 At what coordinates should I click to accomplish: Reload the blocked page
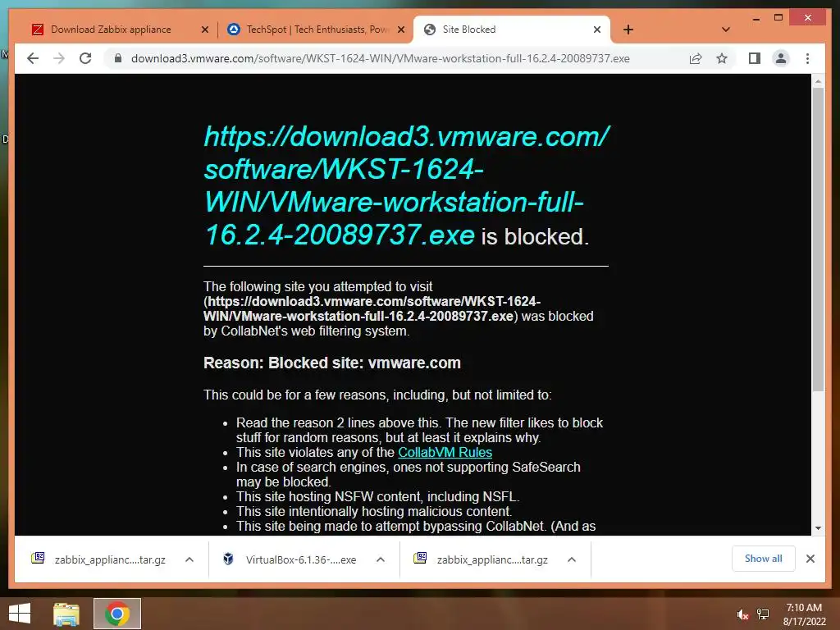pyautogui.click(x=85, y=58)
